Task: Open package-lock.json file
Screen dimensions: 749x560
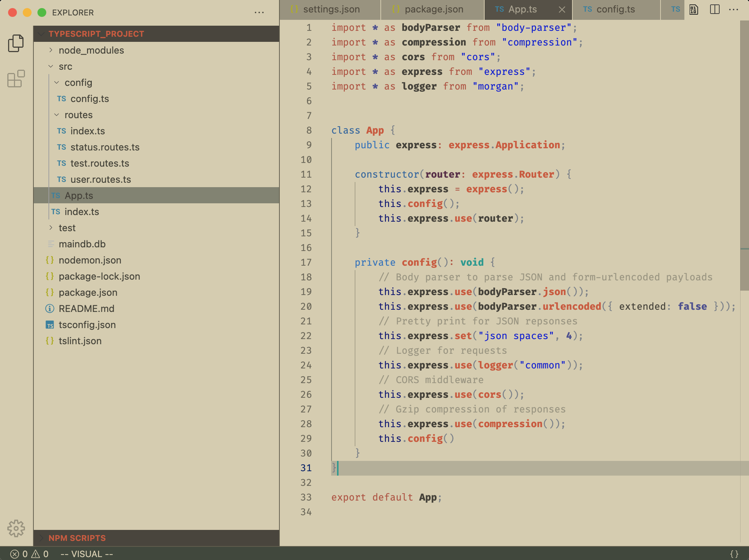Action: [156, 276]
